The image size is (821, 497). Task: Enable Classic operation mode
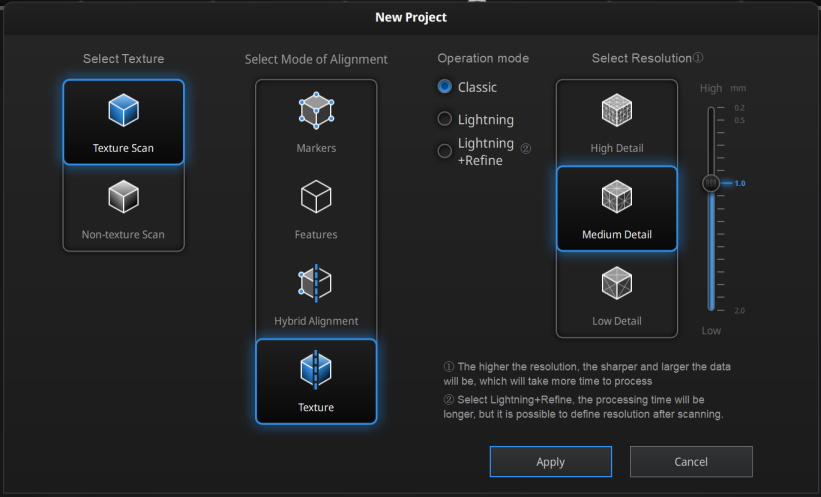coord(445,86)
